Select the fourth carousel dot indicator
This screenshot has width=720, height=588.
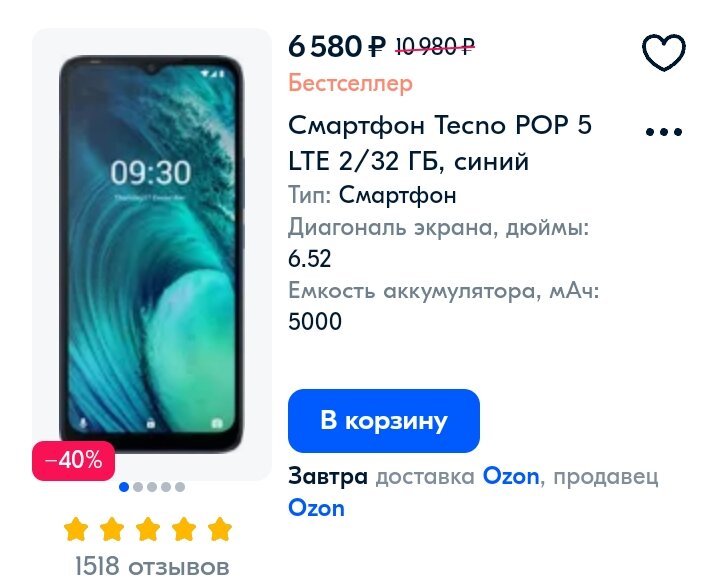(x=166, y=487)
